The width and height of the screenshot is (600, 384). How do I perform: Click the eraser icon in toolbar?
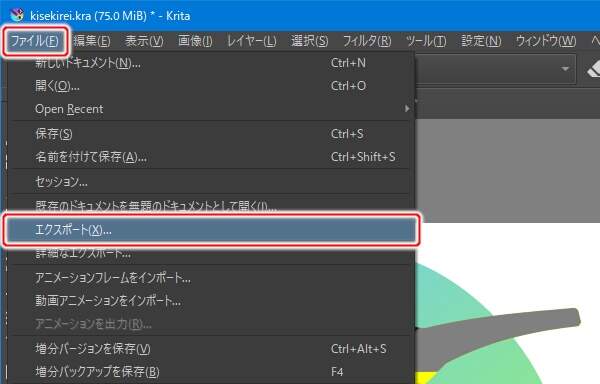[593, 70]
